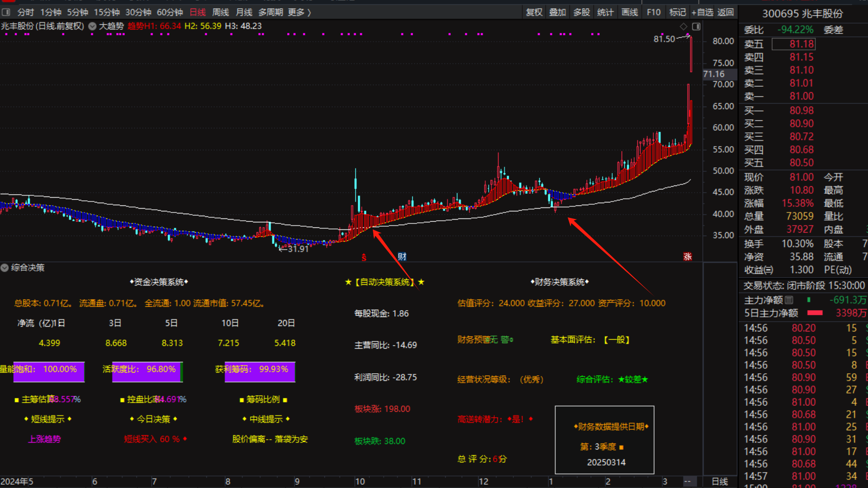Click the 卖五 price 81.18 box
The image size is (868, 488).
(793, 44)
